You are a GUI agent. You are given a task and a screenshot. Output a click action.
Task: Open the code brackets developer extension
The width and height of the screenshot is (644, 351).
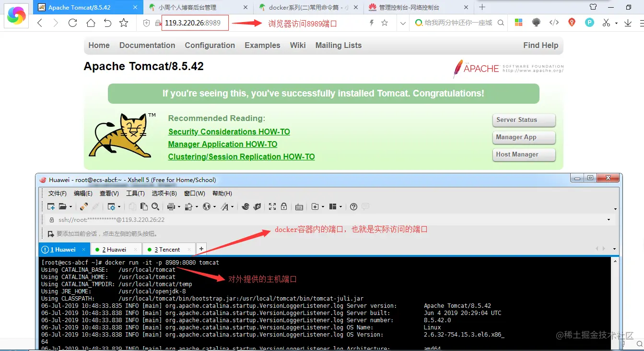tap(554, 23)
